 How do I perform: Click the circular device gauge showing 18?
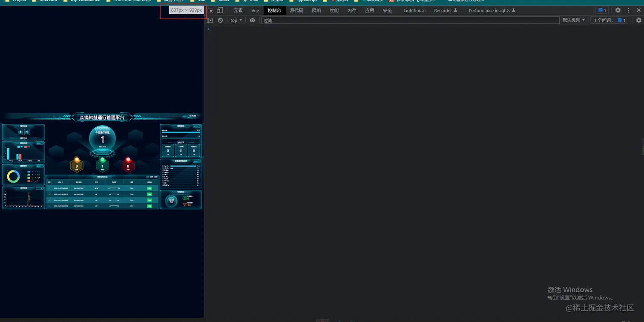[x=171, y=201]
